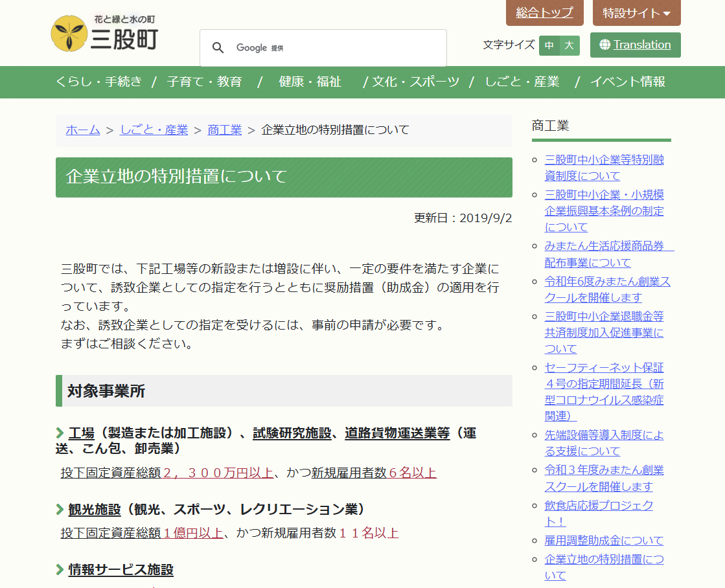Click 2,300万円以上 requirement text
The height and width of the screenshot is (588, 725).
(x=219, y=473)
